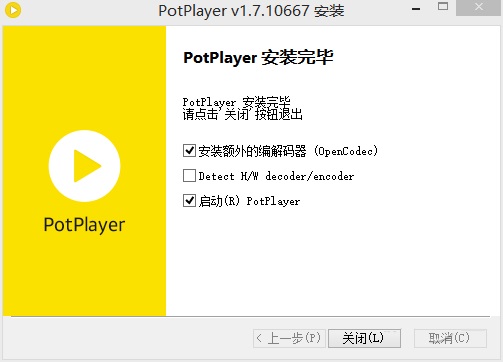The image size is (503, 362).
Task: Uncheck the 启动(R) PotPlayer checkbox
Action: (189, 201)
